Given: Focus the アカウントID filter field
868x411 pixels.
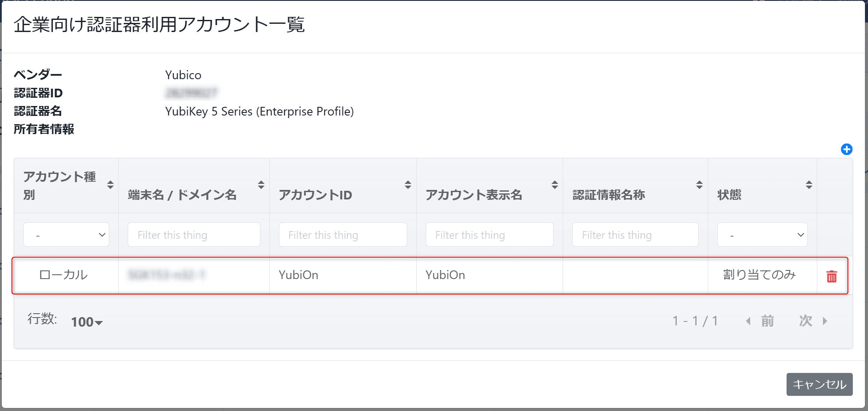Looking at the screenshot, I should click(x=343, y=234).
